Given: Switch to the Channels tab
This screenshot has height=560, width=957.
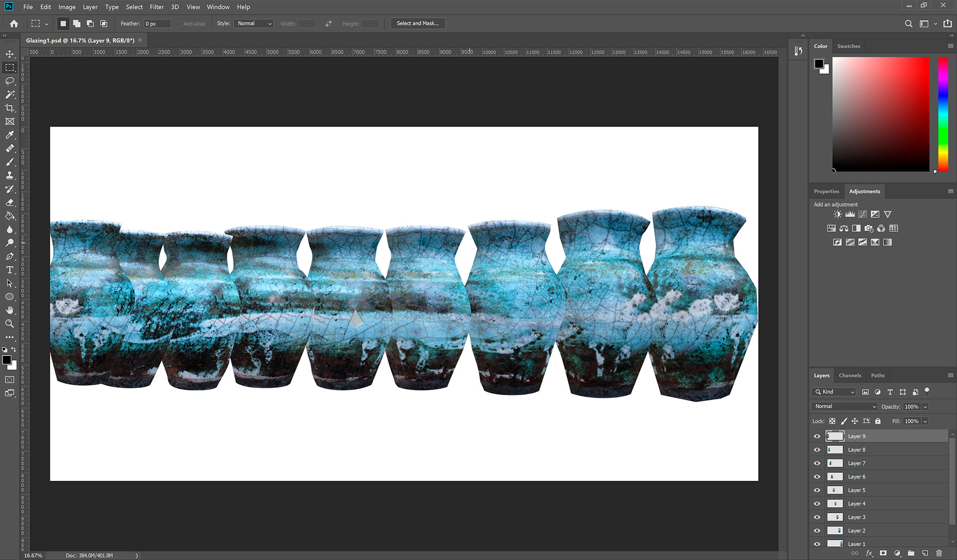Looking at the screenshot, I should tap(850, 375).
